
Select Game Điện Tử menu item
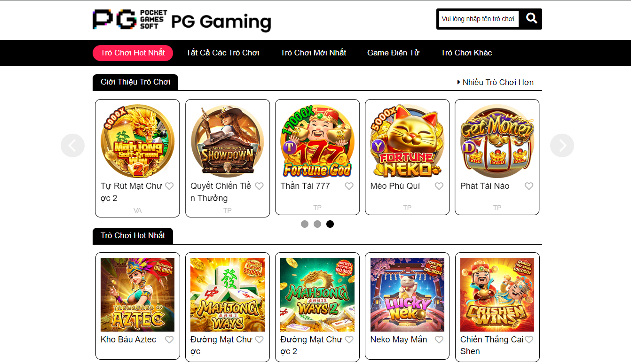click(393, 53)
